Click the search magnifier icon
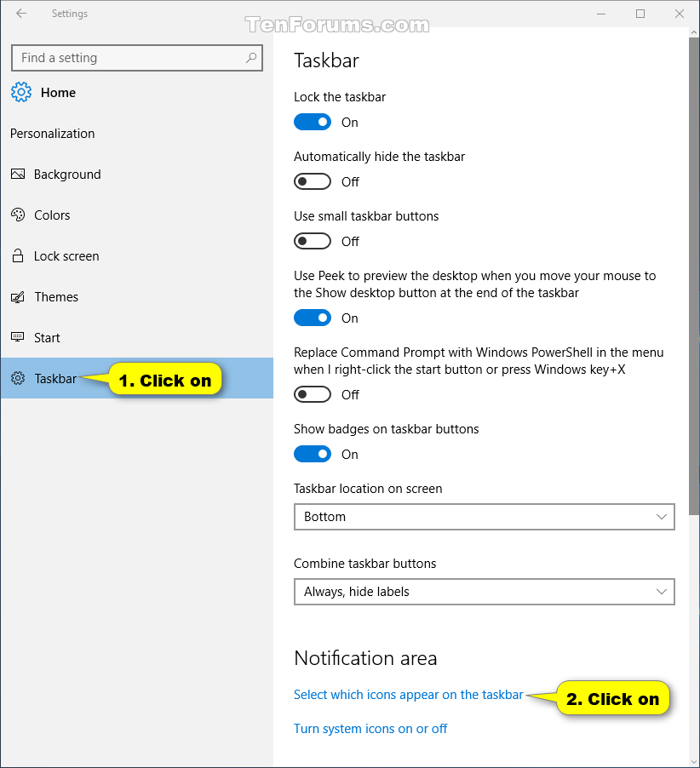The height and width of the screenshot is (768, 700). pos(251,58)
